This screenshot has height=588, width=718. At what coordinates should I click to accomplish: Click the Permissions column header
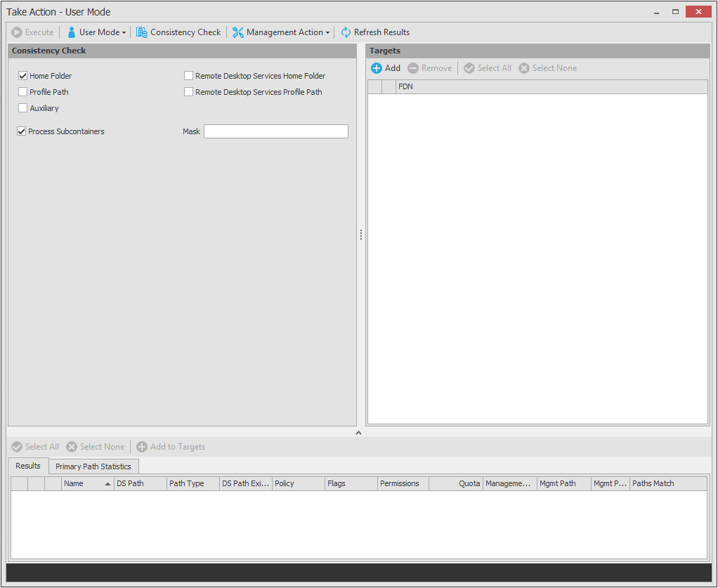[x=403, y=483]
